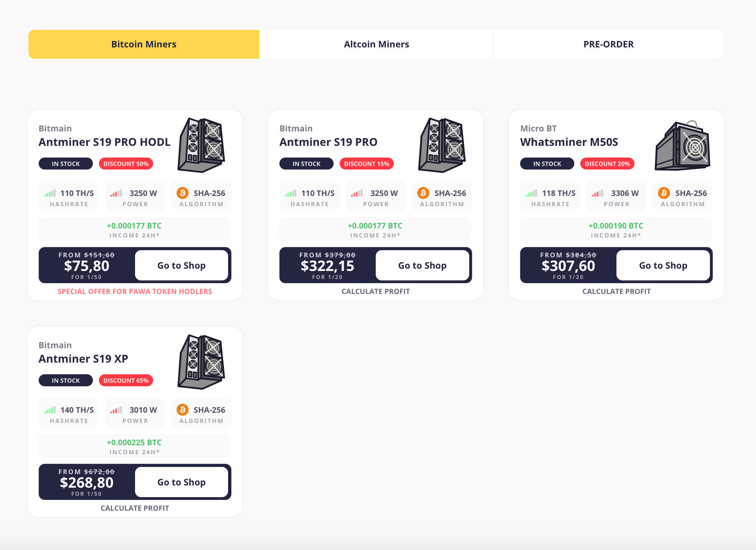
Task: Click the Antminer S19 PRO HODL miner image
Action: point(201,145)
